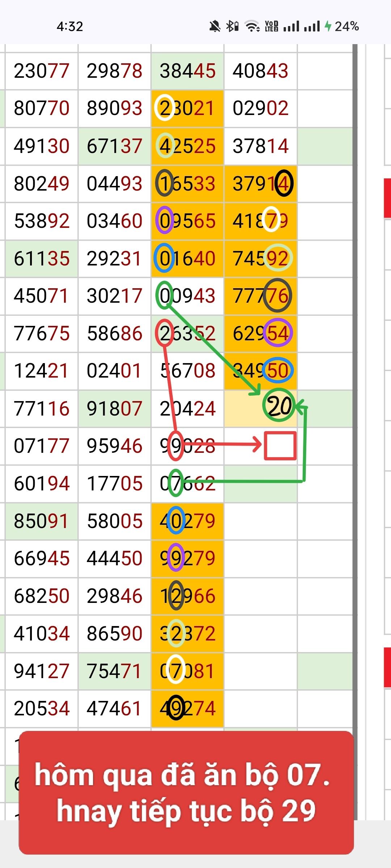The height and width of the screenshot is (868, 391).
Task: Tap the red banner mentioning bộ 29
Action: (x=186, y=793)
